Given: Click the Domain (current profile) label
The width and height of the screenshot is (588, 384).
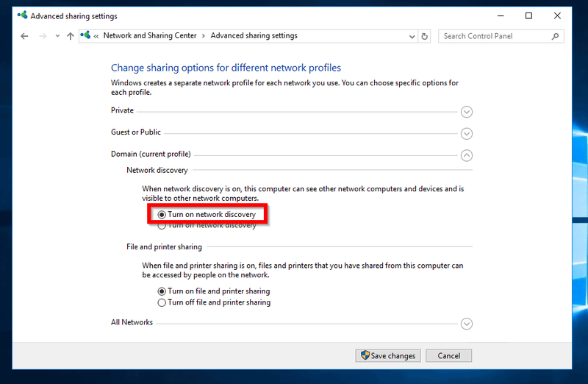Looking at the screenshot, I should click(151, 154).
